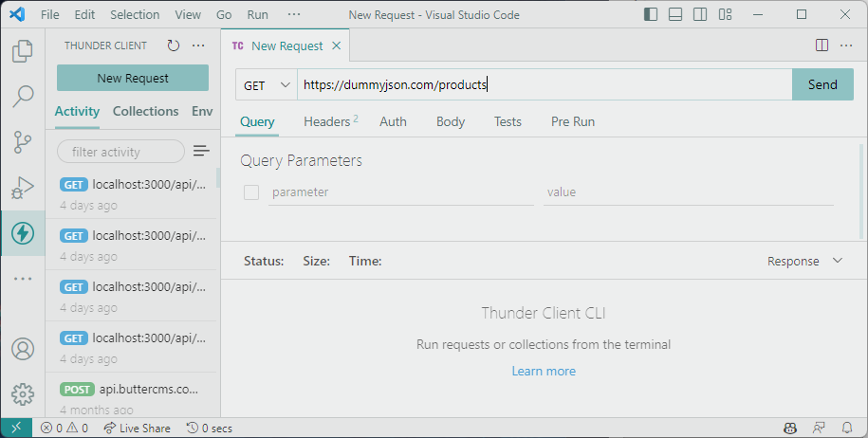Open the activity filter menu icon

click(201, 152)
